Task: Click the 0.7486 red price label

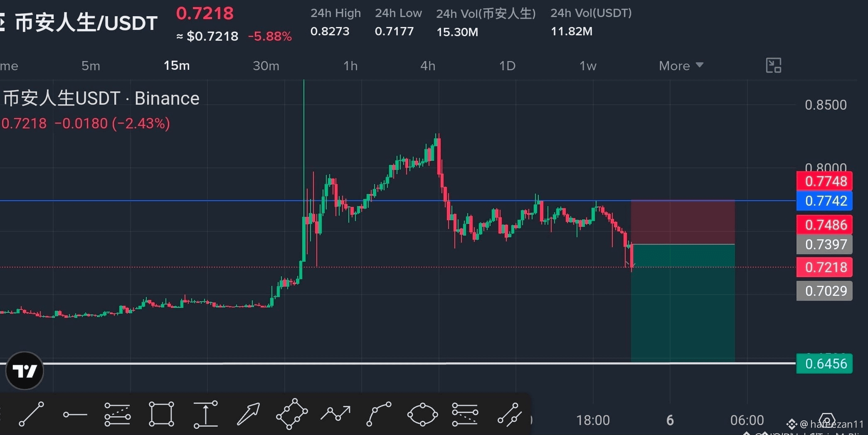Action: pyautogui.click(x=824, y=225)
